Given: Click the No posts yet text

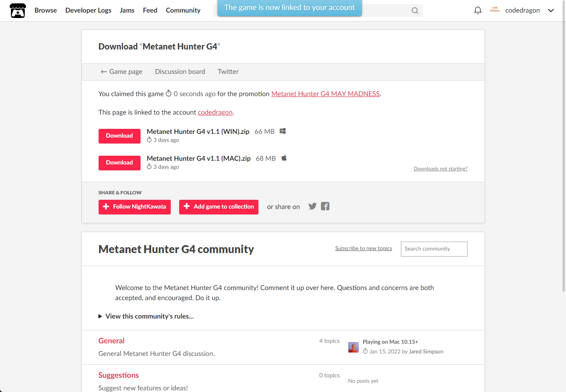Looking at the screenshot, I should coord(363,381).
